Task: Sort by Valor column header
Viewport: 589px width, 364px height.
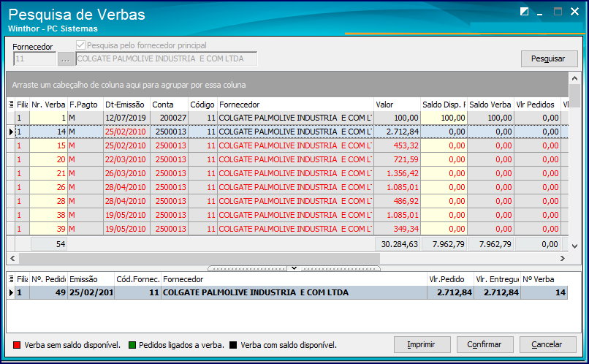Action: [x=397, y=105]
